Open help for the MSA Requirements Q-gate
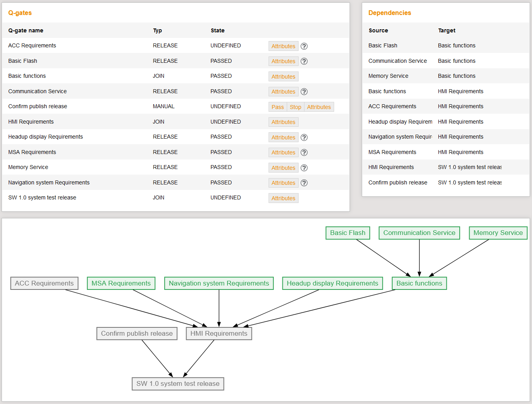532x404 pixels. tap(304, 152)
